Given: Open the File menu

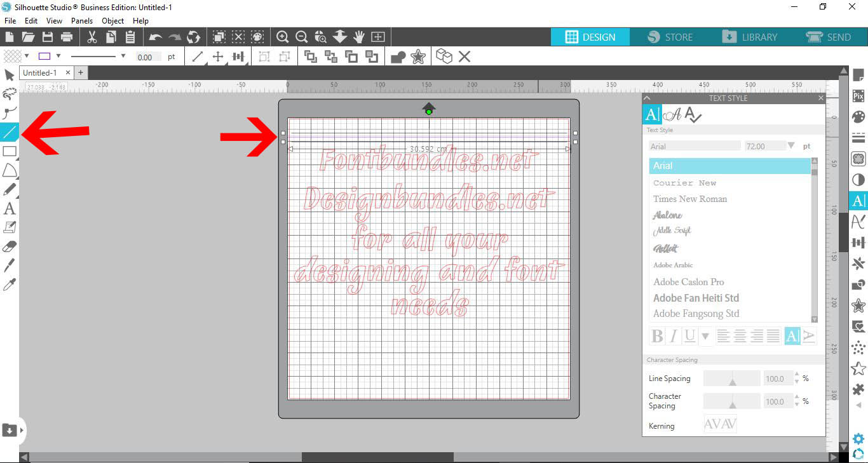Looking at the screenshot, I should [10, 21].
